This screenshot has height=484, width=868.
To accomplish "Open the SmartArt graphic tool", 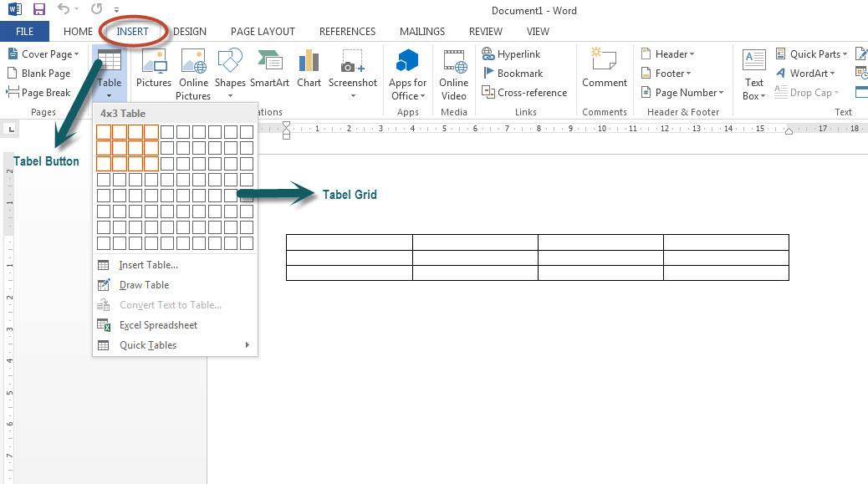I will click(269, 62).
